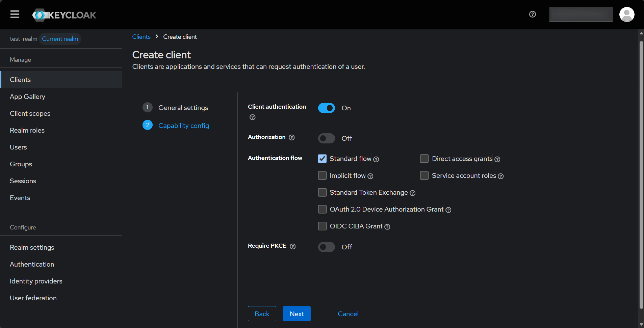The image size is (644, 328).
Task: Cancel client creation
Action: point(348,314)
